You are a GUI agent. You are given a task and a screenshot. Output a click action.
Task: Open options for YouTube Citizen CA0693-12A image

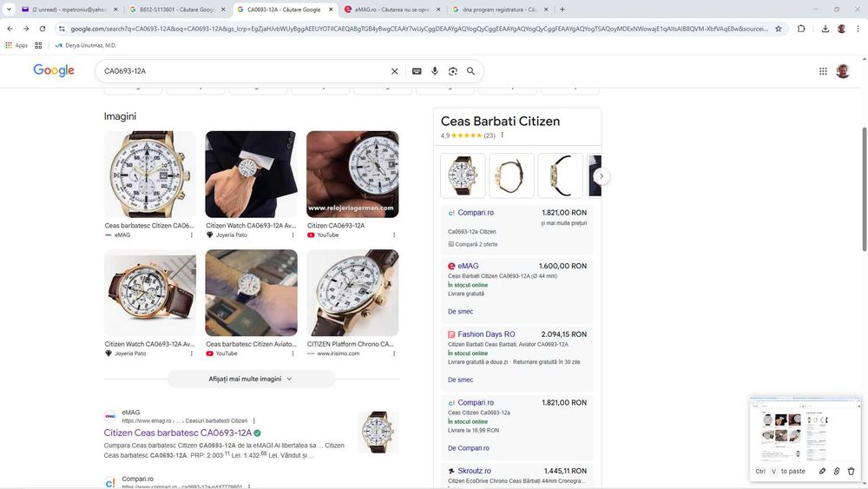click(394, 235)
